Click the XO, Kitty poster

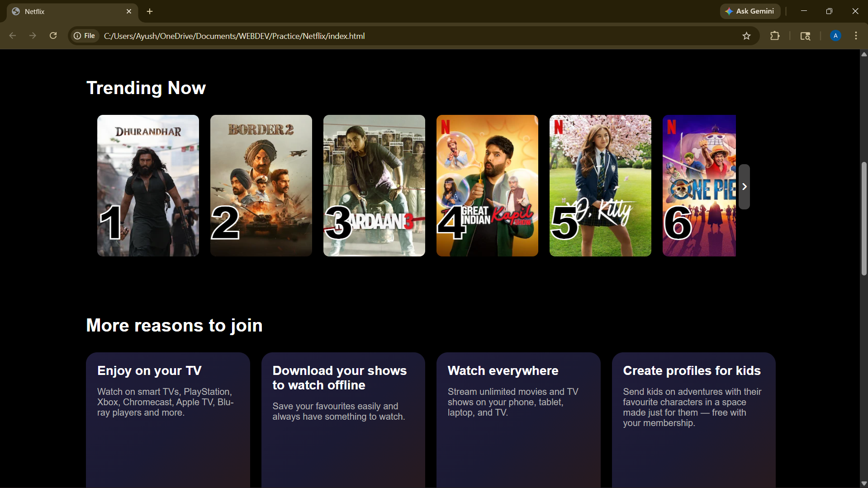point(600,185)
